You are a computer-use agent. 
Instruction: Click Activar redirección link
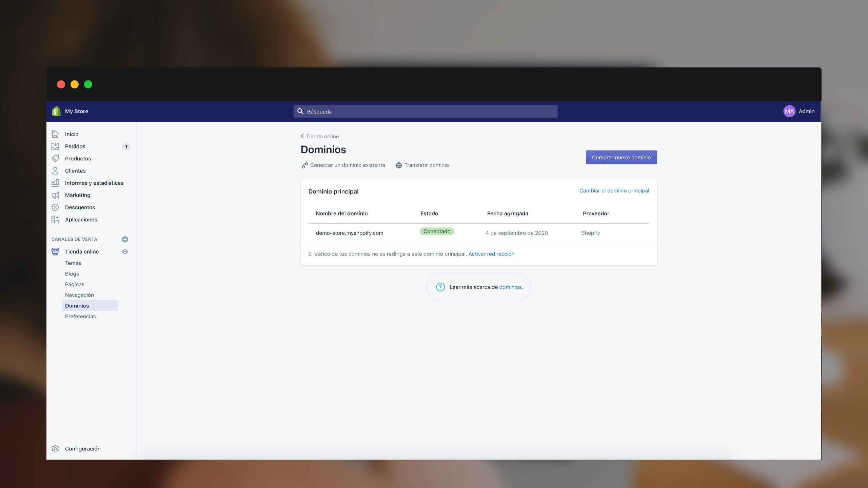[491, 254]
